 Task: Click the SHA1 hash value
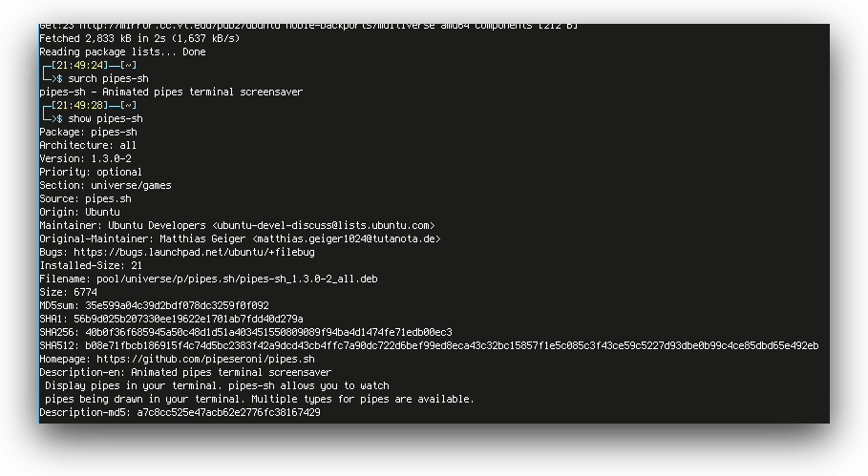click(x=188, y=319)
